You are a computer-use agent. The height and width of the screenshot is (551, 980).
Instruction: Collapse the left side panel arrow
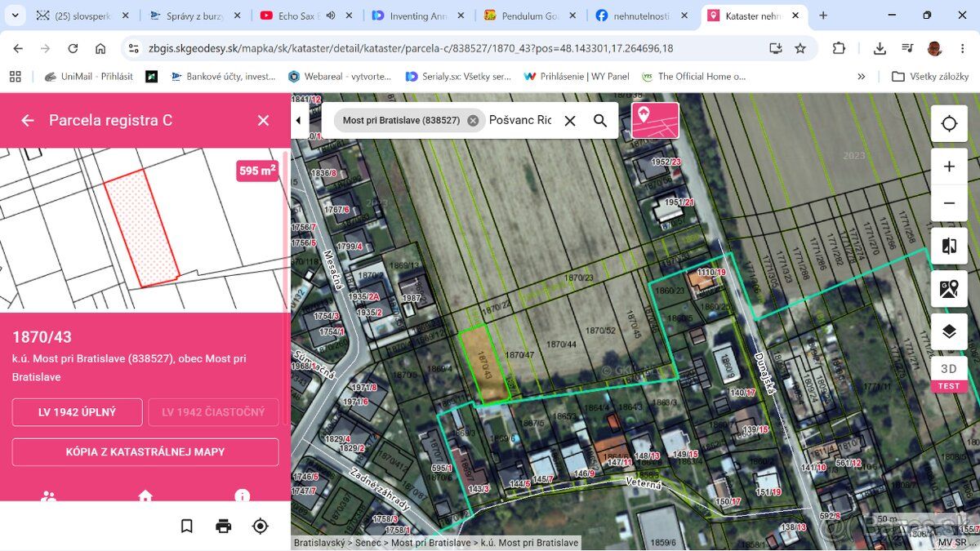(298, 120)
